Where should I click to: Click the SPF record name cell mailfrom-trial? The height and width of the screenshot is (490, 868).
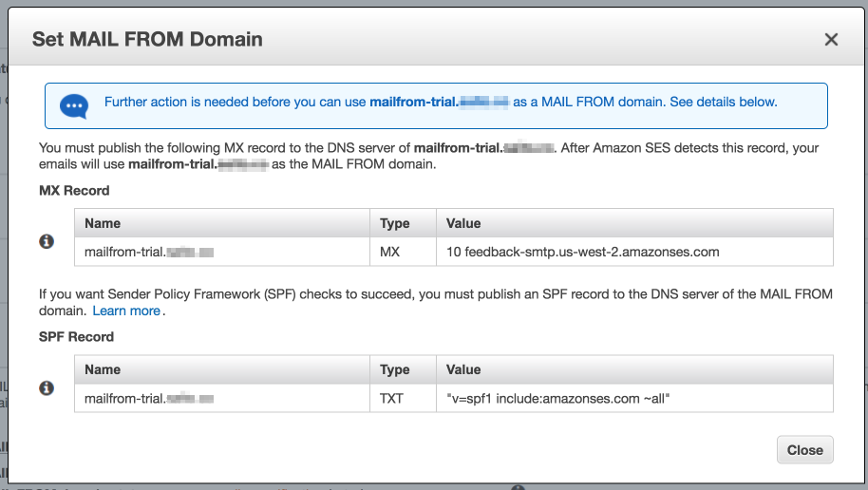point(222,399)
